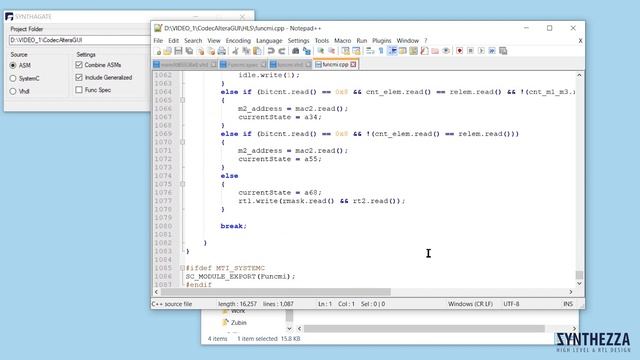Click the editor horizontal scrollbar right arrow
Viewport: 640px width, 360px height.
pos(571,292)
